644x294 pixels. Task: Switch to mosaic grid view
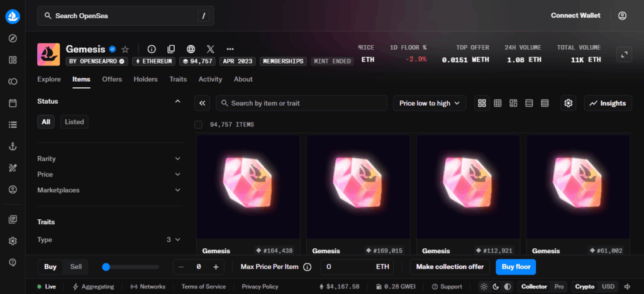513,103
